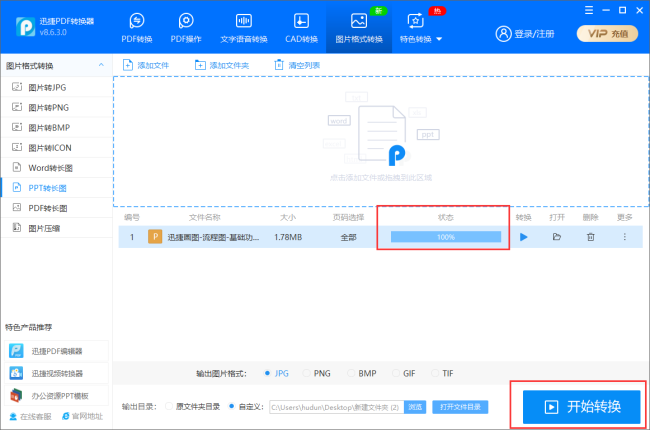This screenshot has height=430, width=650.
Task: Select Word转长图 in the sidebar
Action: coord(57,168)
